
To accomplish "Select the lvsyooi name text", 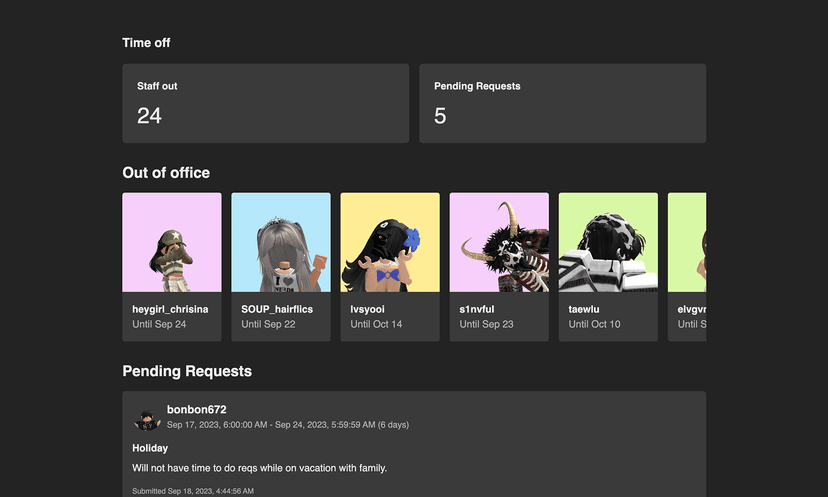I will 367,310.
